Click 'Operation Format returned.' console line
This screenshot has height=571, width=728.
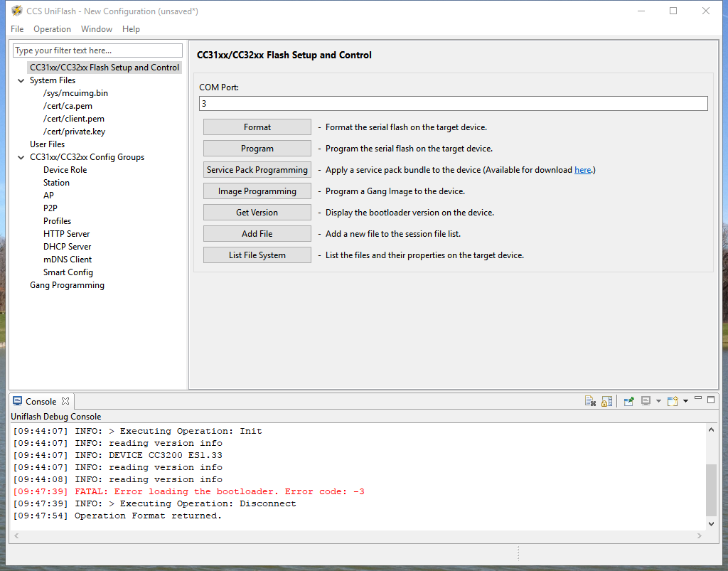(117, 516)
